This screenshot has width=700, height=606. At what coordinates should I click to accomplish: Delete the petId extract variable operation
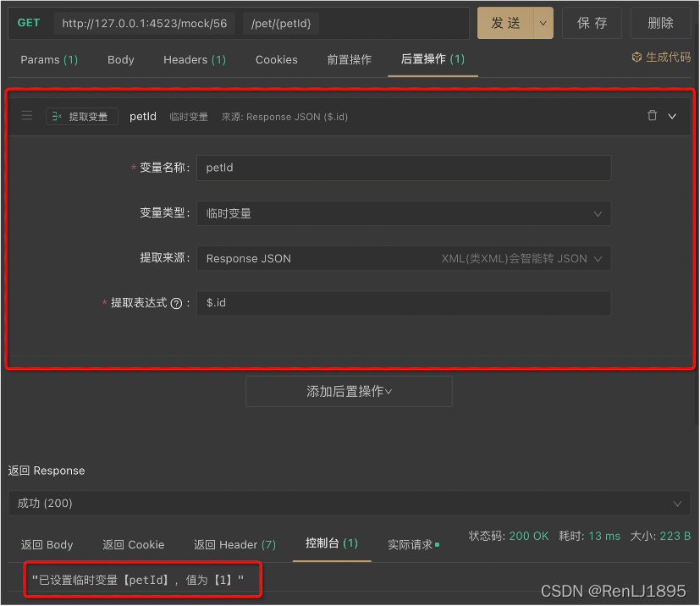[652, 116]
